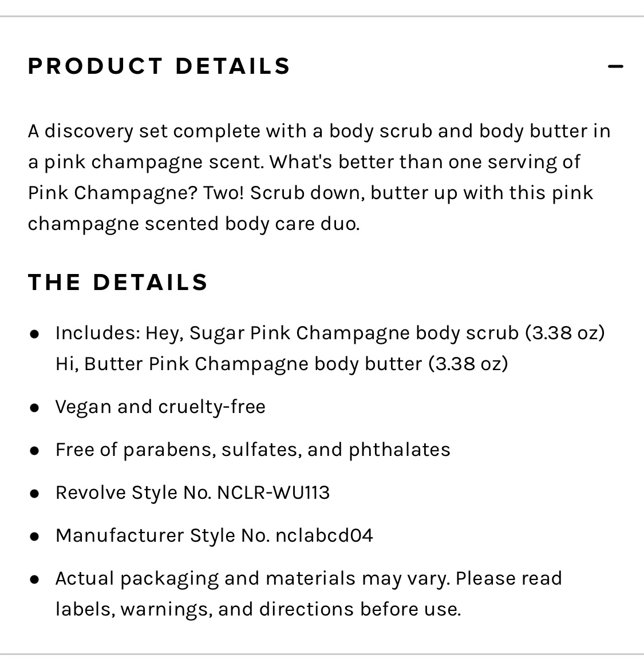Screen dimensions: 644x663
Task: Click the Hi, Butter body butter line
Action: coord(281,364)
